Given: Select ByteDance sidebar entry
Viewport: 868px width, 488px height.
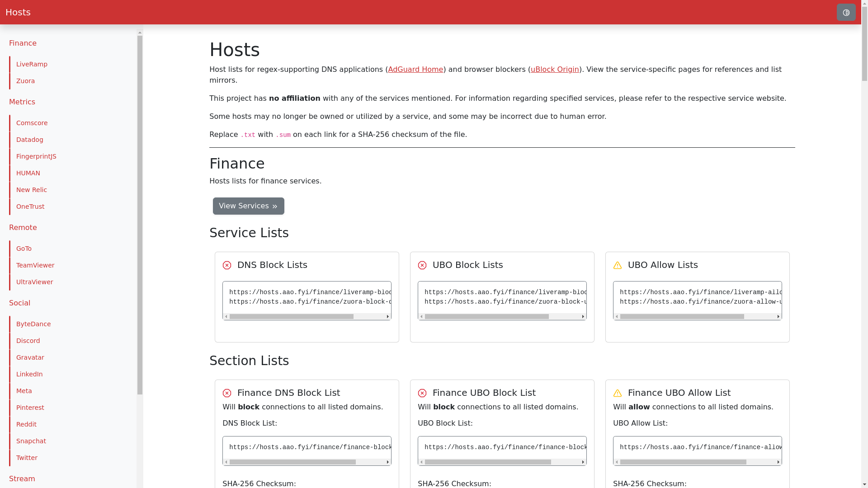Looking at the screenshot, I should 33,324.
